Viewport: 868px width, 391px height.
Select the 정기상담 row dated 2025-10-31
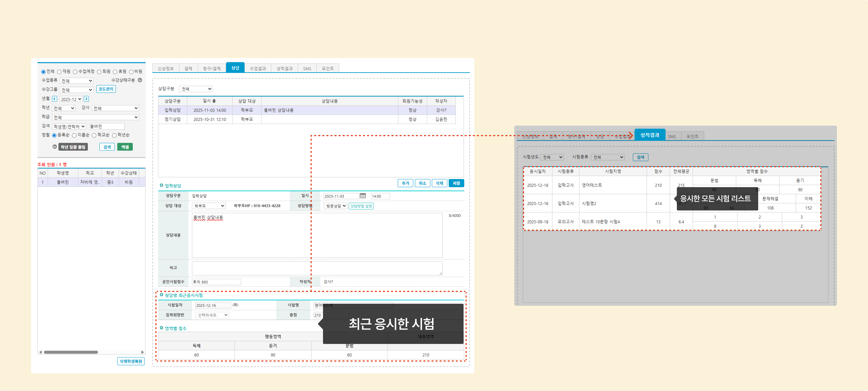[307, 119]
